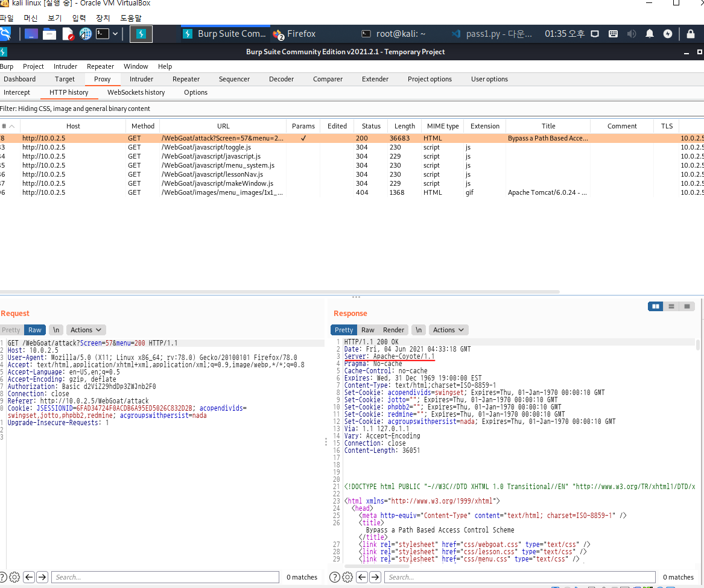Open the Kali applications menu icon
The image size is (704, 588).
point(4,34)
